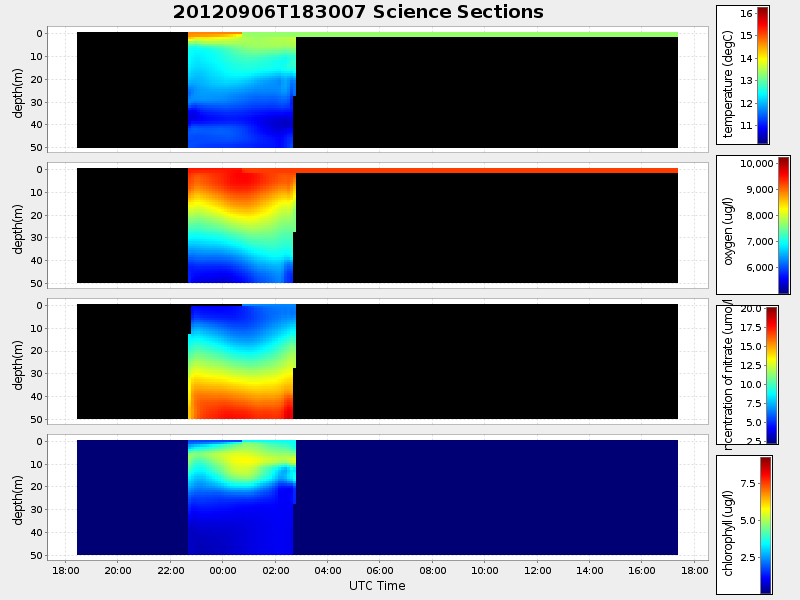
Task: Click the '08:00' time axis tick
Action: pos(433,570)
